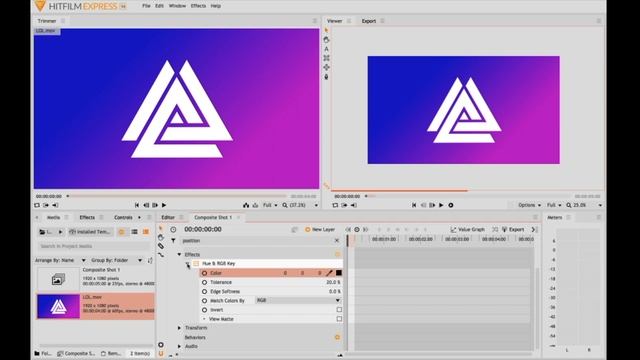Click the filter funnel icon in timeline
Screen dimensions: 640x360
(173, 241)
